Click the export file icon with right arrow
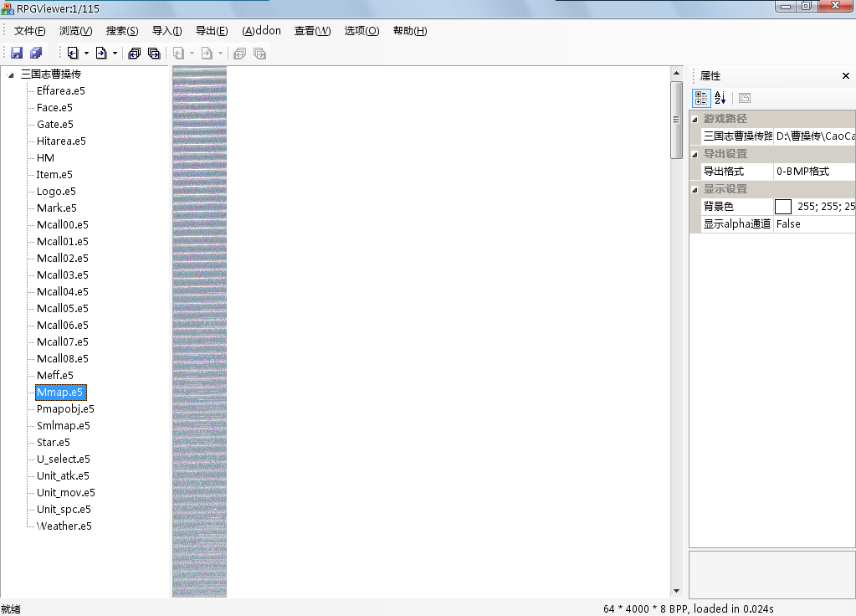Image resolution: width=856 pixels, height=616 pixels. click(100, 53)
